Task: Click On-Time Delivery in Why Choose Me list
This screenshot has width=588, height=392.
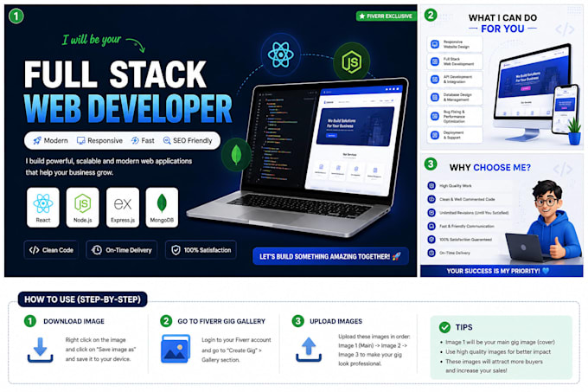Action: click(x=455, y=253)
